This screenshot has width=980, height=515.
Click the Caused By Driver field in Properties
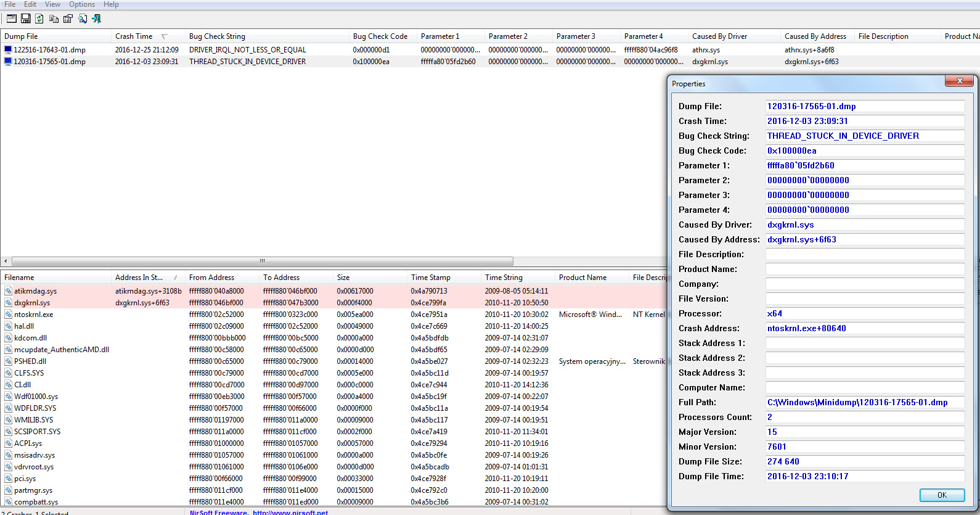(865, 225)
